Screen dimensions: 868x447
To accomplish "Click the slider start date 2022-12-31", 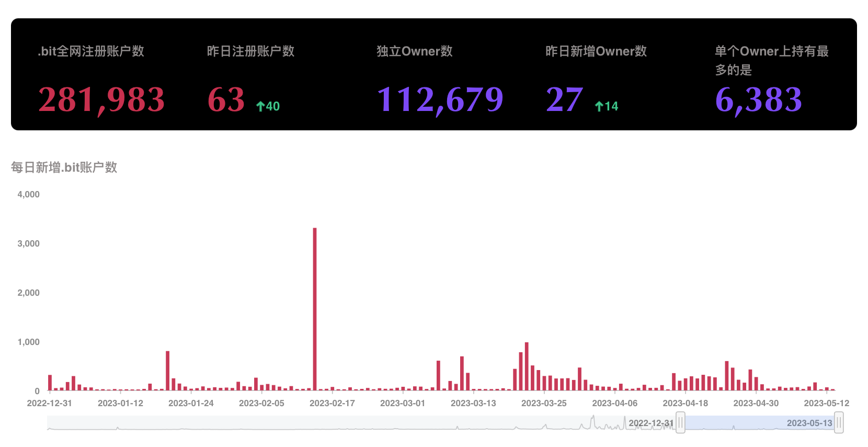I will pyautogui.click(x=651, y=423).
